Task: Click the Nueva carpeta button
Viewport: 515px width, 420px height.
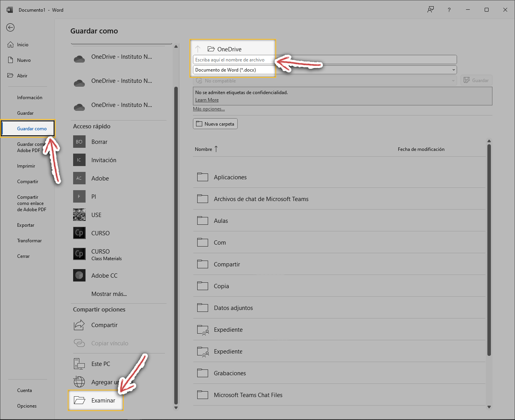Action: click(215, 124)
